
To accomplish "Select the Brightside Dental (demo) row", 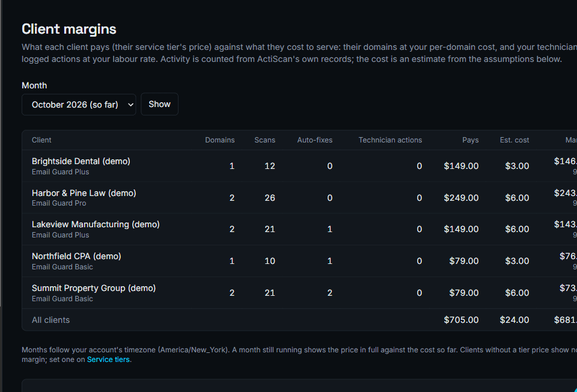I will click(x=299, y=166).
